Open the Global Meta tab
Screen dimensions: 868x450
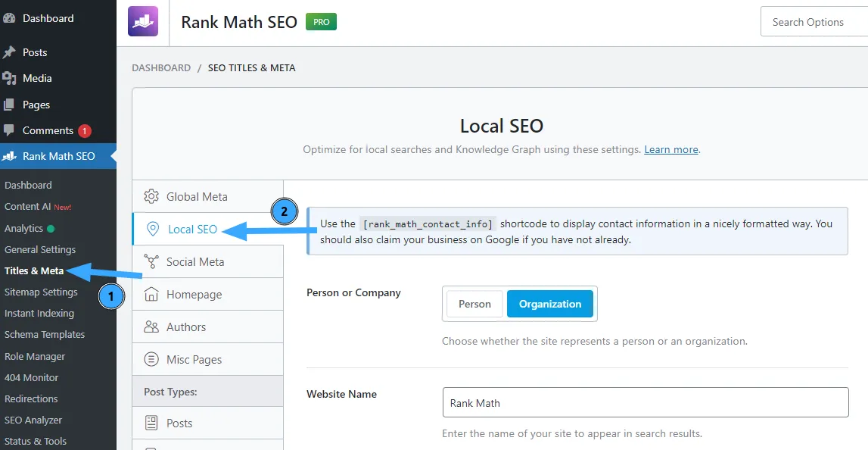207,197
